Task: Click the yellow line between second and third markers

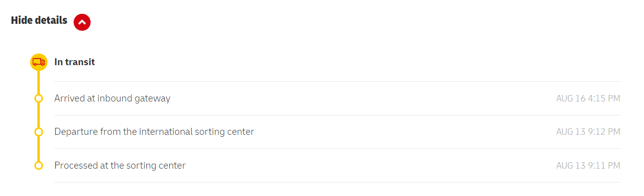Action: click(x=39, y=148)
